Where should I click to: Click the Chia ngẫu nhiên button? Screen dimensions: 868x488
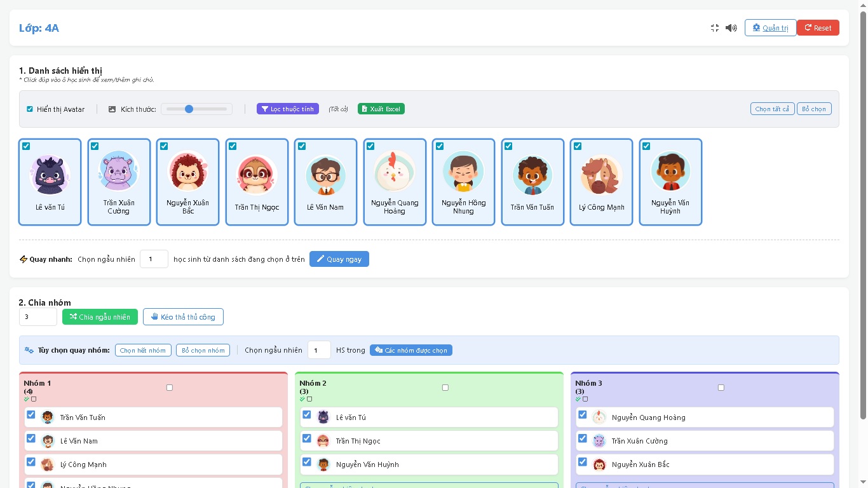pyautogui.click(x=100, y=316)
